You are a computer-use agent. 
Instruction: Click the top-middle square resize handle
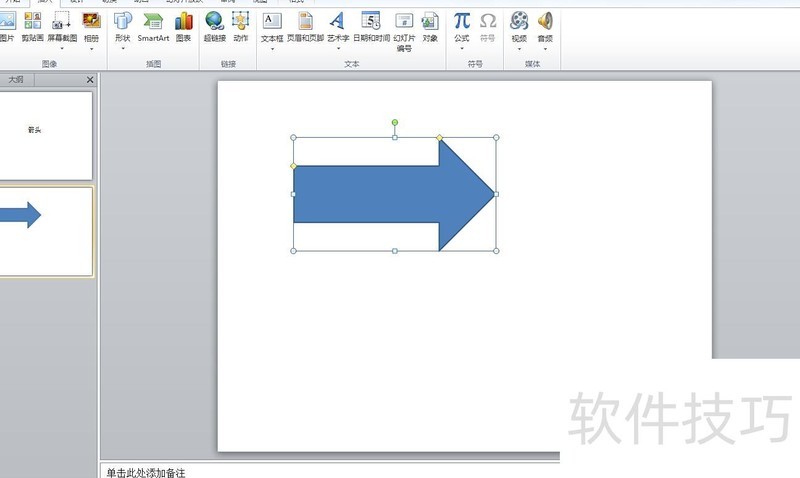pyautogui.click(x=394, y=138)
